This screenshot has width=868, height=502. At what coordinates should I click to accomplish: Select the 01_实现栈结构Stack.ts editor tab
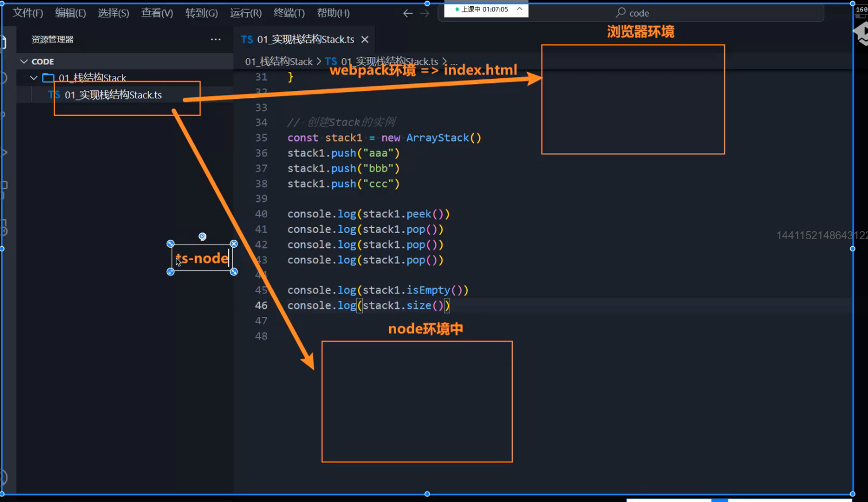tap(305, 39)
